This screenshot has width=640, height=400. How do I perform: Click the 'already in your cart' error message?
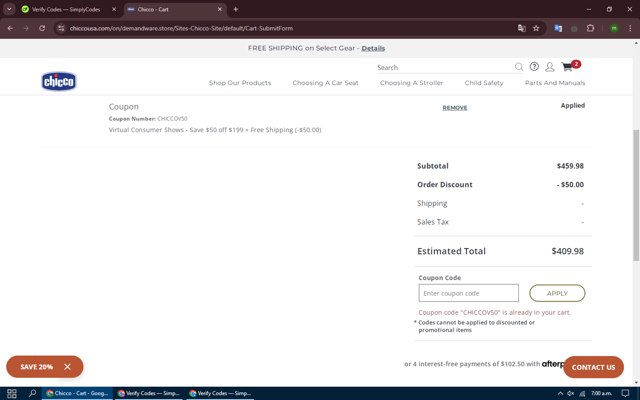coord(495,312)
